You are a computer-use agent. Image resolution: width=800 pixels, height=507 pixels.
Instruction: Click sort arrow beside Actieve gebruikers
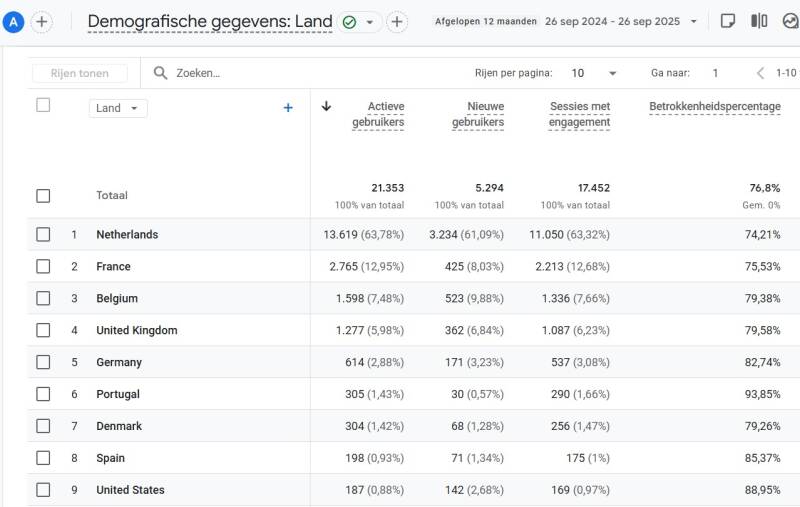326,106
